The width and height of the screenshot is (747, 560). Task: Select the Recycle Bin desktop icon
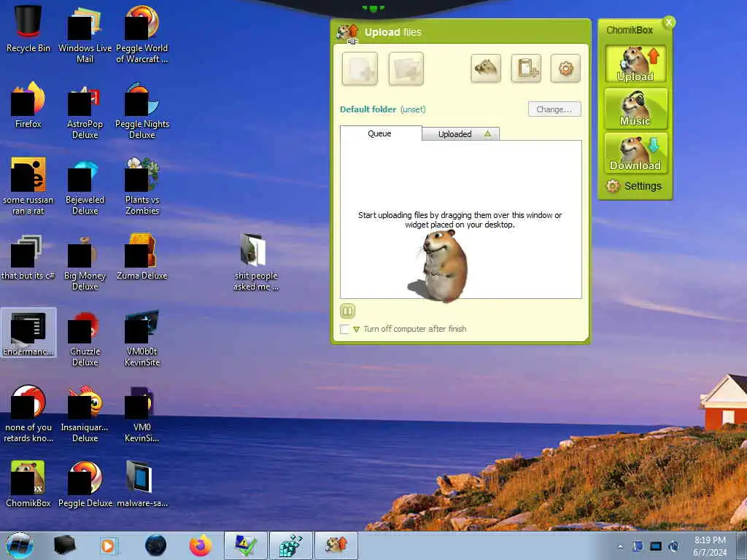pyautogui.click(x=28, y=29)
